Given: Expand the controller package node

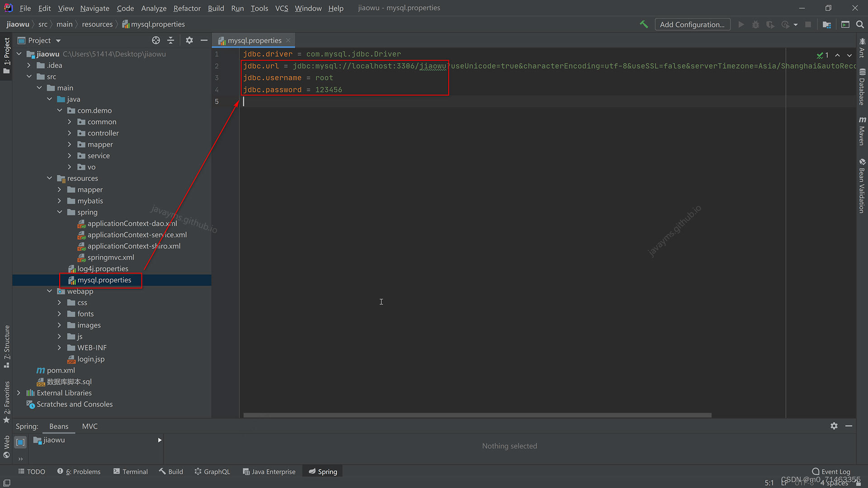Looking at the screenshot, I should pyautogui.click(x=69, y=133).
